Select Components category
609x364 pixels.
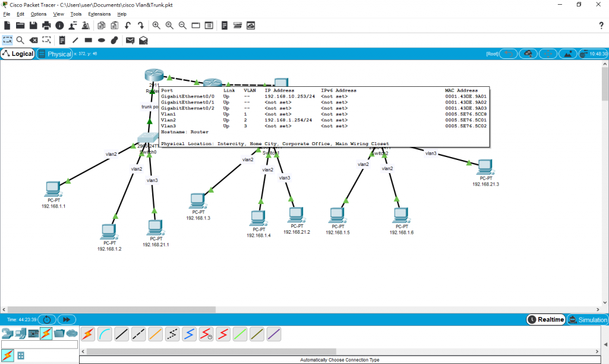click(33, 333)
